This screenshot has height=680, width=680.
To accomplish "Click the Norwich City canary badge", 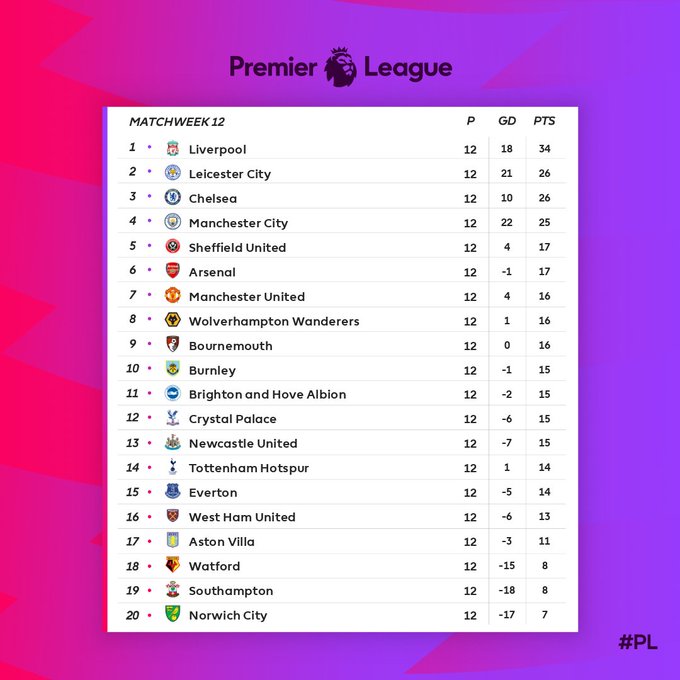I will pyautogui.click(x=173, y=614).
